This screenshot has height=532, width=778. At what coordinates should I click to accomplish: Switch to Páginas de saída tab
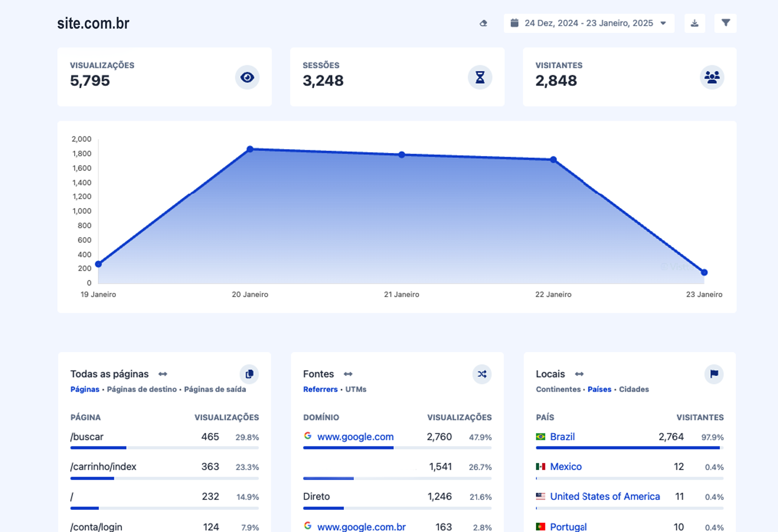[x=215, y=389]
